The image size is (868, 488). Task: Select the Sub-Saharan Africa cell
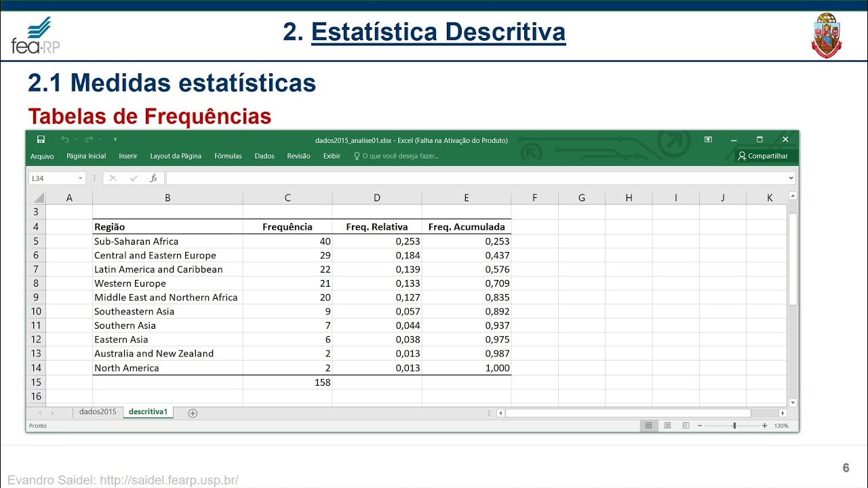(167, 241)
